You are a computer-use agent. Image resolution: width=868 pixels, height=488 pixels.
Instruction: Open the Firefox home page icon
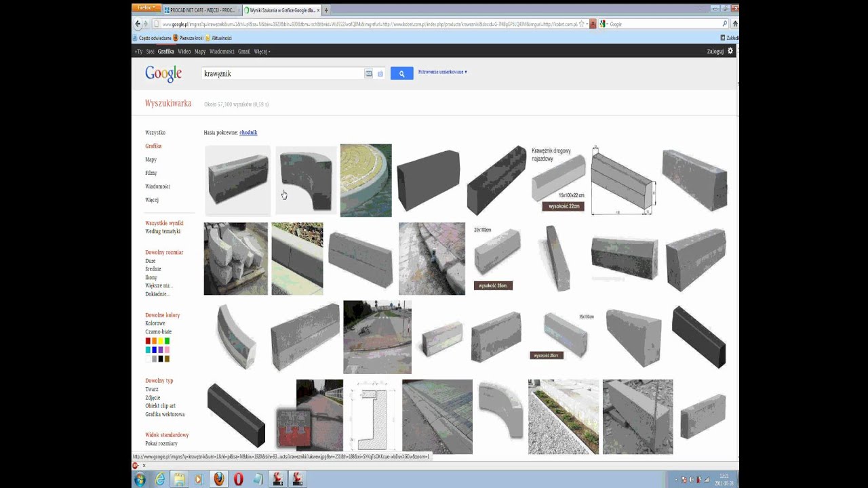(735, 24)
